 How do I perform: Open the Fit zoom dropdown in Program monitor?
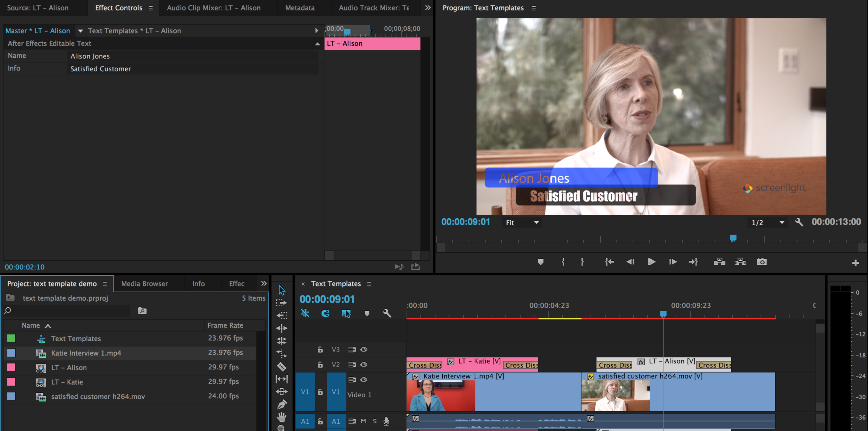(x=521, y=222)
